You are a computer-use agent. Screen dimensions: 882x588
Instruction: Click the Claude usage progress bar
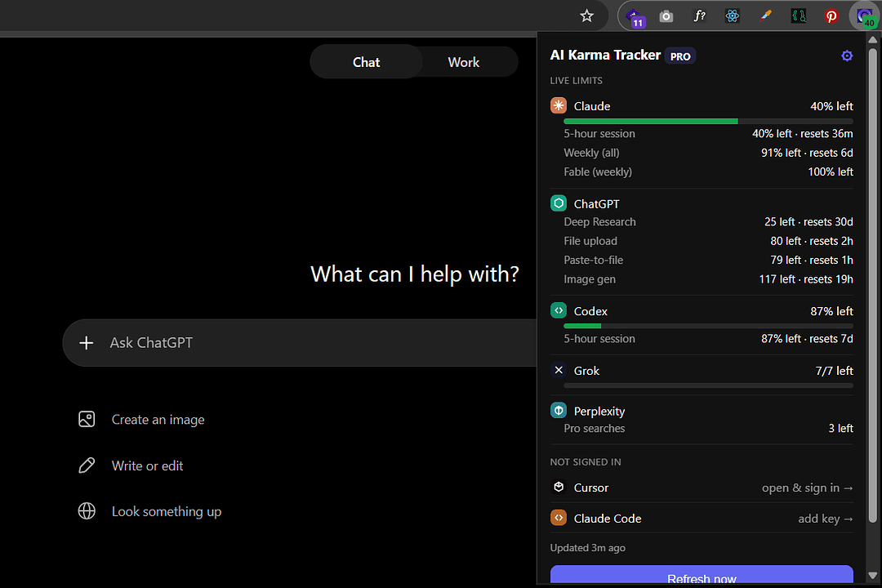[708, 122]
